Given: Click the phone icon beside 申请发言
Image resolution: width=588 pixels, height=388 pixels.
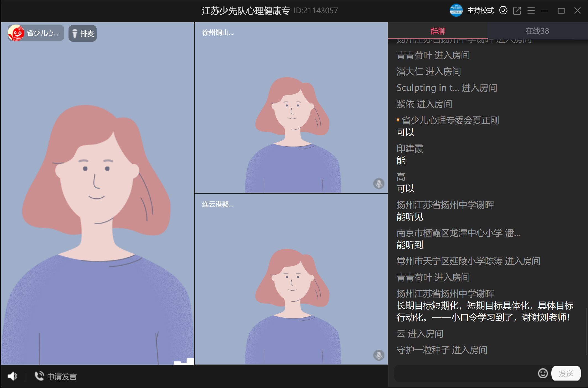Looking at the screenshot, I should point(39,376).
